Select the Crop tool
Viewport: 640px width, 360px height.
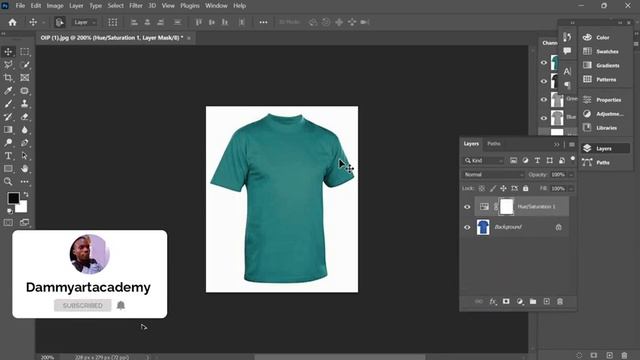coord(8,78)
